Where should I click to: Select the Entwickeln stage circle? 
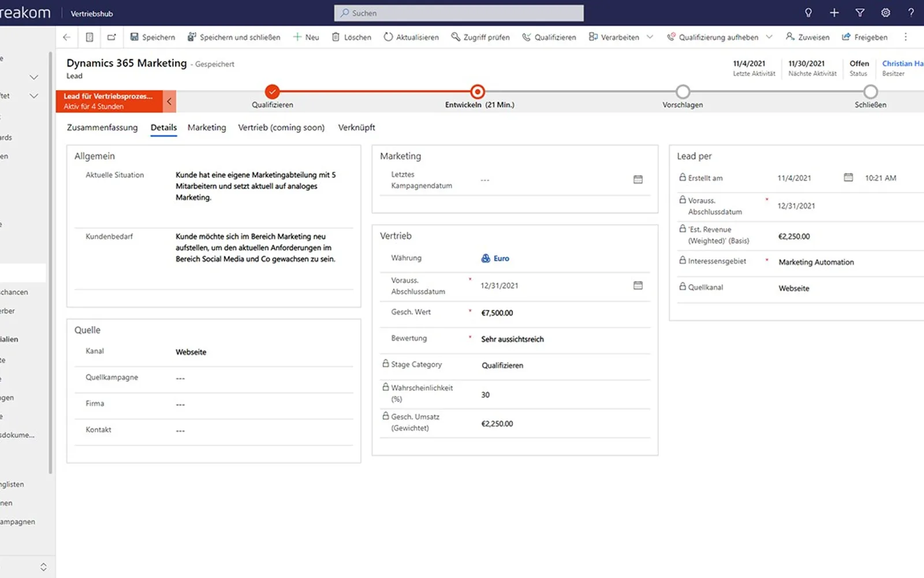(x=478, y=91)
